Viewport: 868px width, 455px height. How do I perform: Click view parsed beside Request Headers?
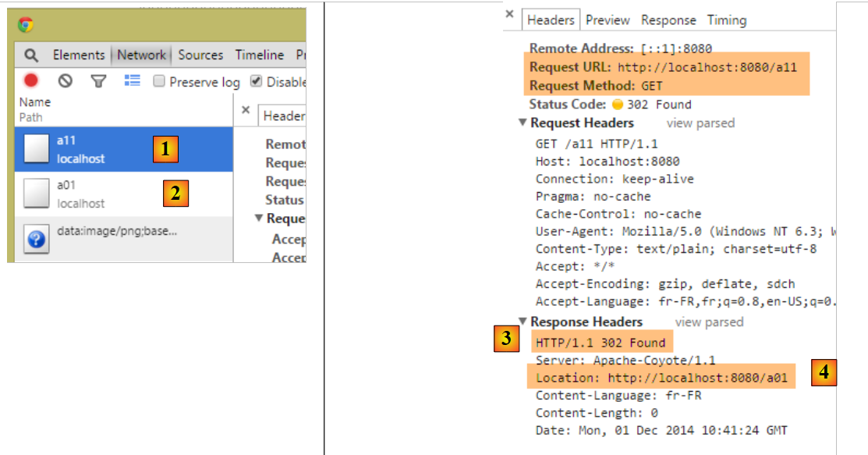pyautogui.click(x=700, y=123)
